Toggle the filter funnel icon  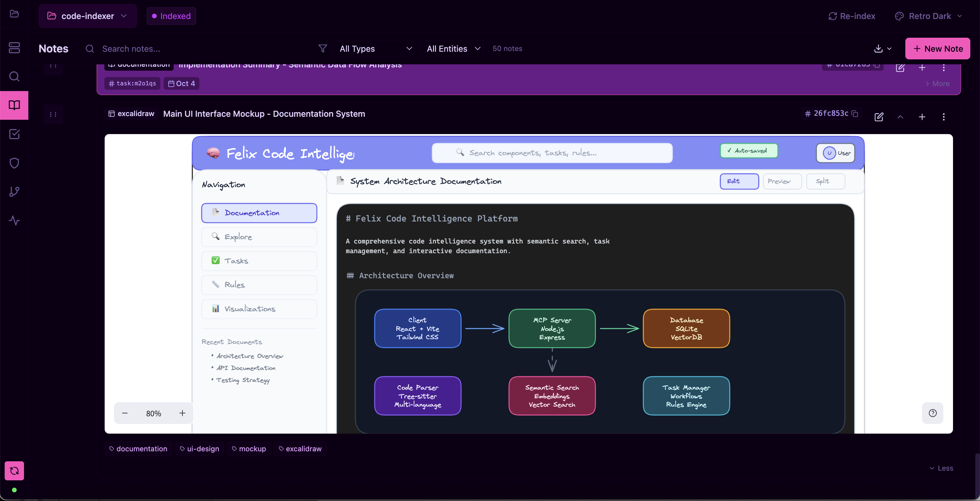[x=322, y=48]
